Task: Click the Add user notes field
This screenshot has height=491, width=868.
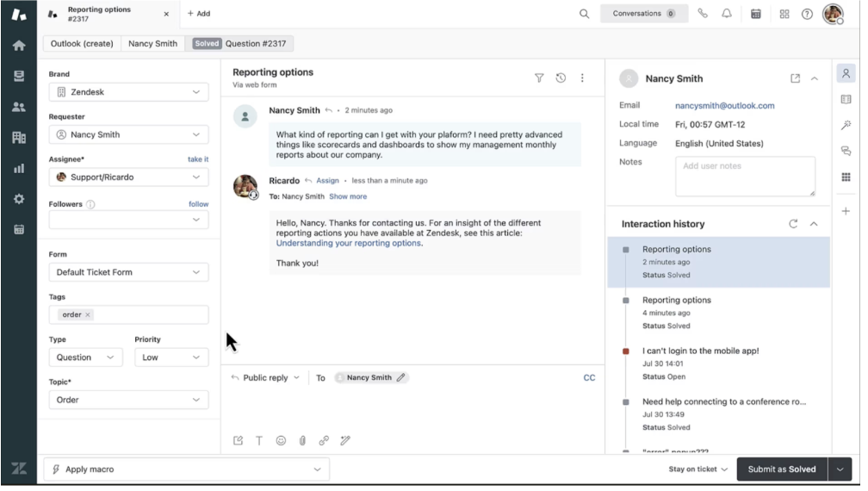Action: click(745, 176)
